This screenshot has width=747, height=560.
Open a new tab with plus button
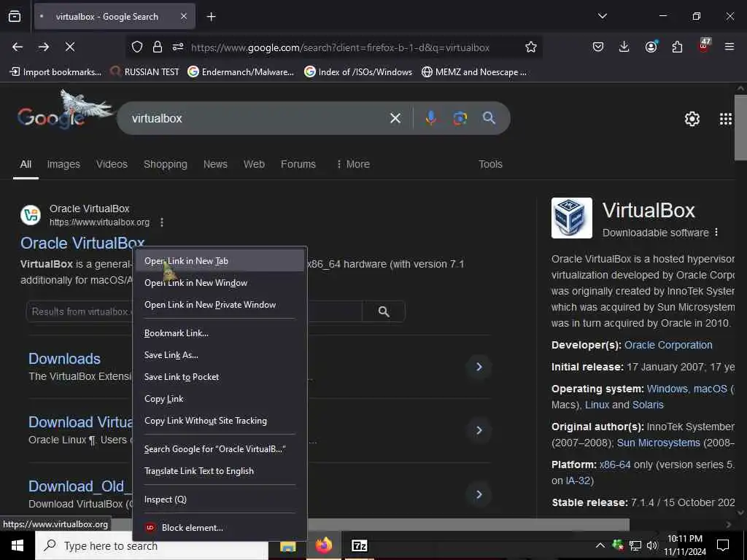(211, 17)
